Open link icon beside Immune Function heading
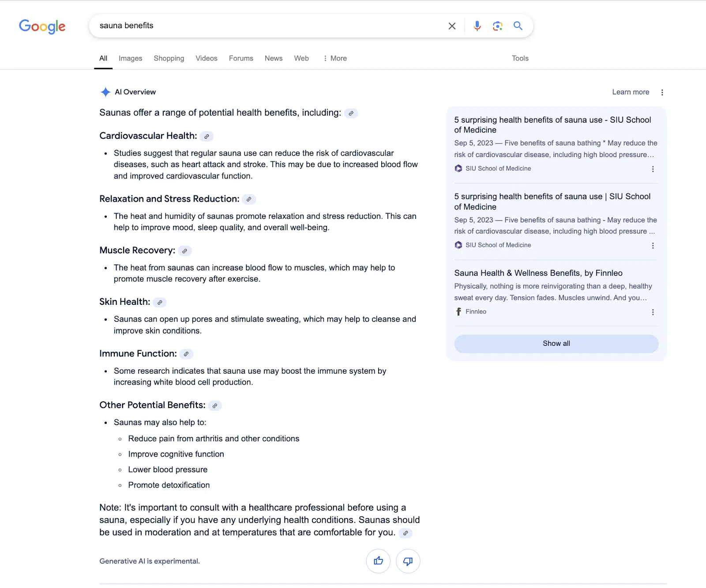This screenshot has height=588, width=706. [186, 354]
